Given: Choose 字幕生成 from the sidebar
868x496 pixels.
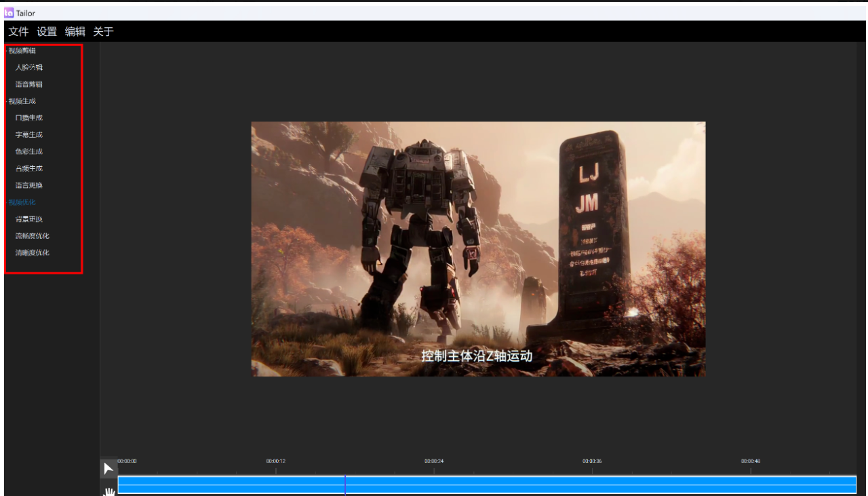Looking at the screenshot, I should pos(29,135).
